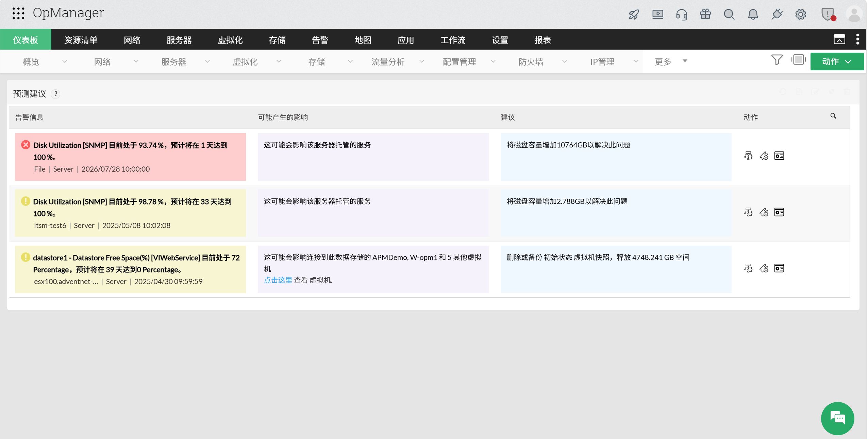The width and height of the screenshot is (868, 439).
Task: Click the OpManager logo title
Action: tap(68, 13)
